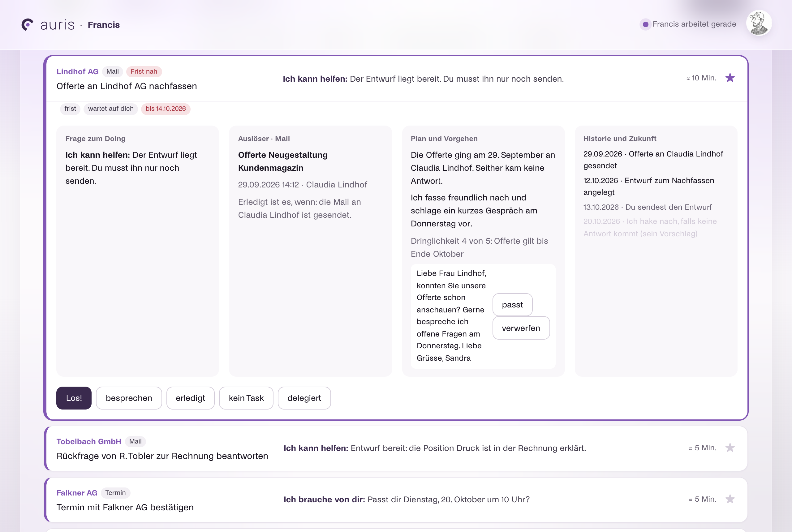Star the Tobelbach GmbH task
This screenshot has width=792, height=532.
point(730,448)
